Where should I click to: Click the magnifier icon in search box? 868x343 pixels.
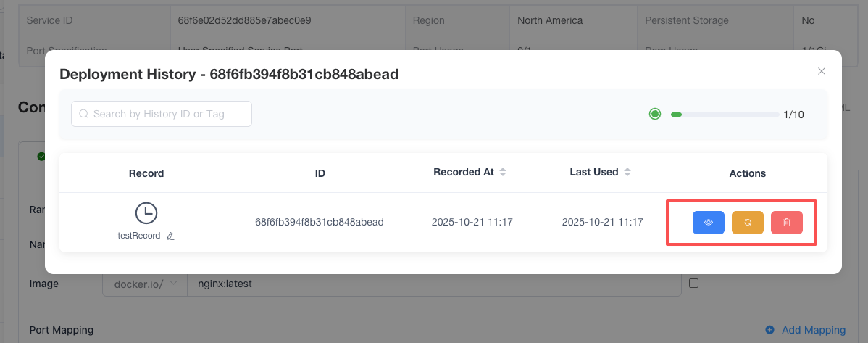[84, 114]
